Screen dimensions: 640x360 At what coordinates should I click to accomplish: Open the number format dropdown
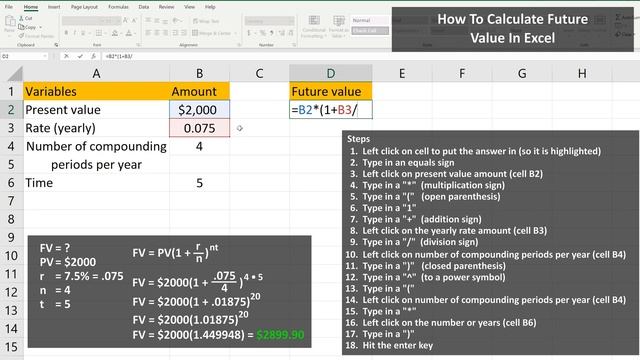(x=291, y=21)
